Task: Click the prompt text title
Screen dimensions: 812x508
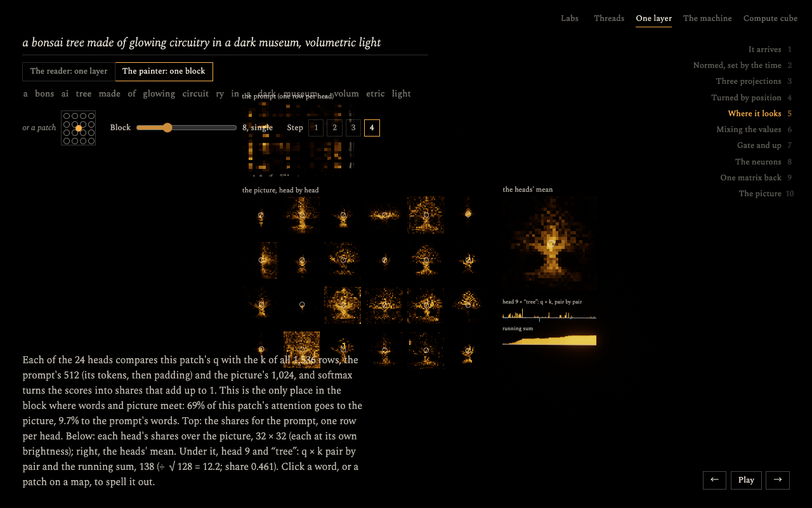Action: [202, 43]
